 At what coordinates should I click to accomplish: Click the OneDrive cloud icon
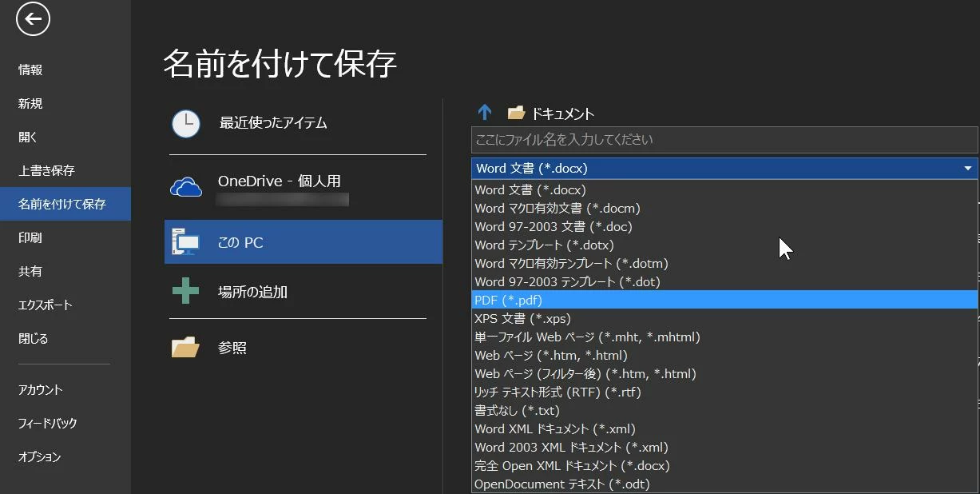186,187
